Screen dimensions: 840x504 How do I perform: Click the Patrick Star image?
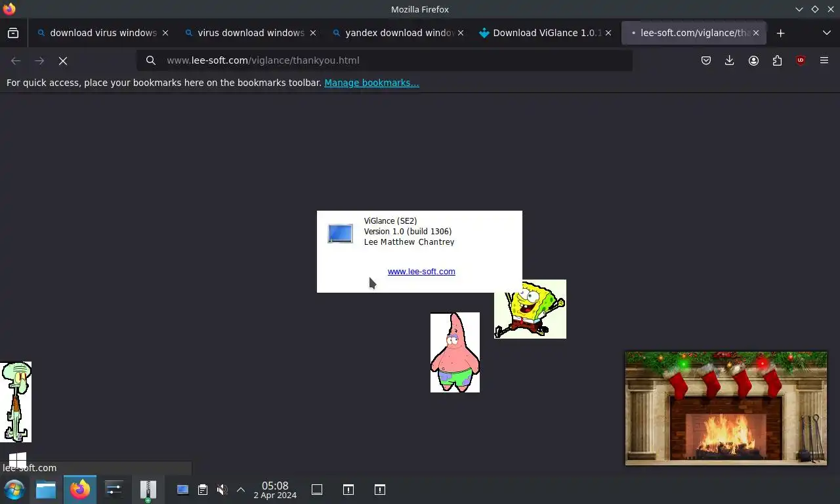[455, 352]
